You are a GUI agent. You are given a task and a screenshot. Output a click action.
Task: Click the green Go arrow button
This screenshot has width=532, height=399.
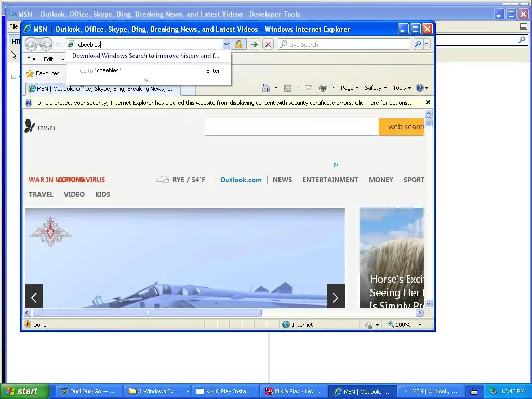254,44
